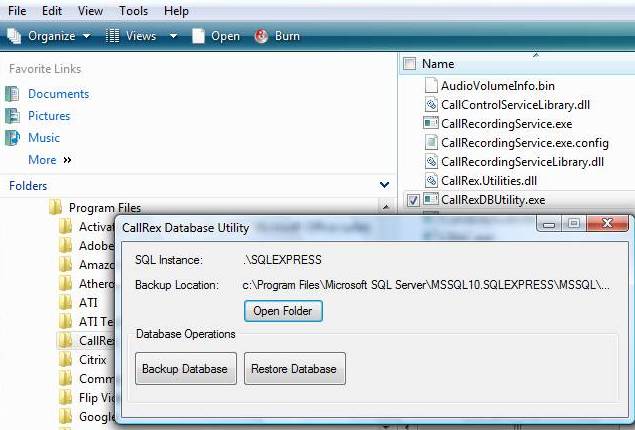Click the Pictures folder icon

(x=12, y=116)
